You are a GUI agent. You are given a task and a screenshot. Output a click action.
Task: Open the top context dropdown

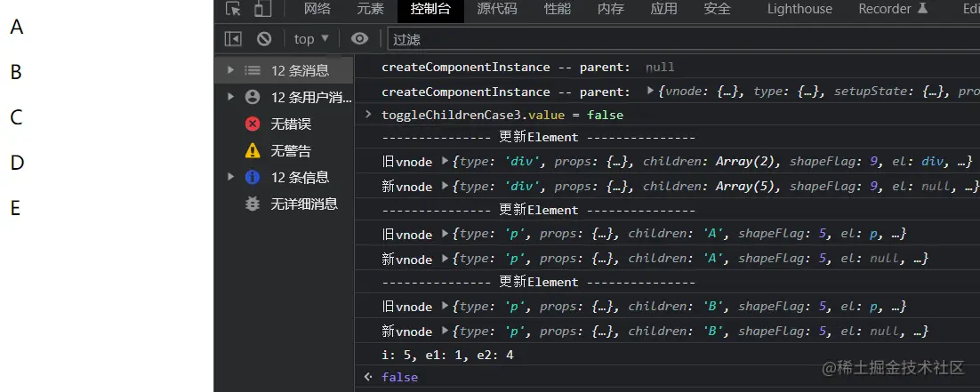pos(311,39)
